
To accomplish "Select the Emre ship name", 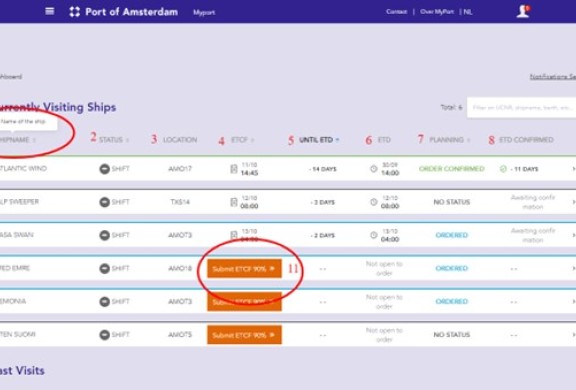I will 15,268.
